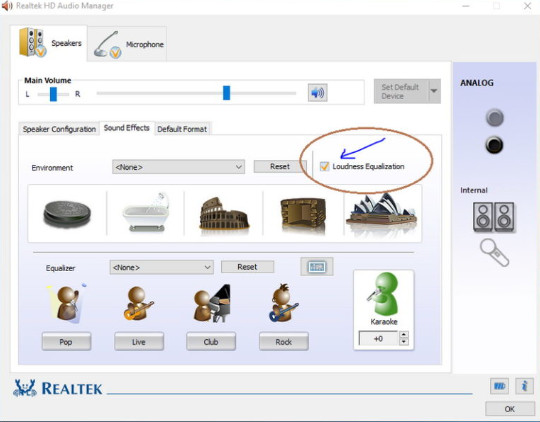Click the Live preset button
The image size is (540, 422).
[139, 342]
